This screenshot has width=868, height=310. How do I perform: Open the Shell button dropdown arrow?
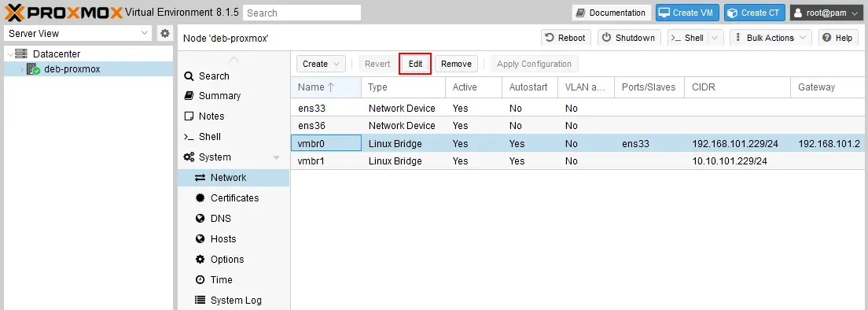[715, 38]
